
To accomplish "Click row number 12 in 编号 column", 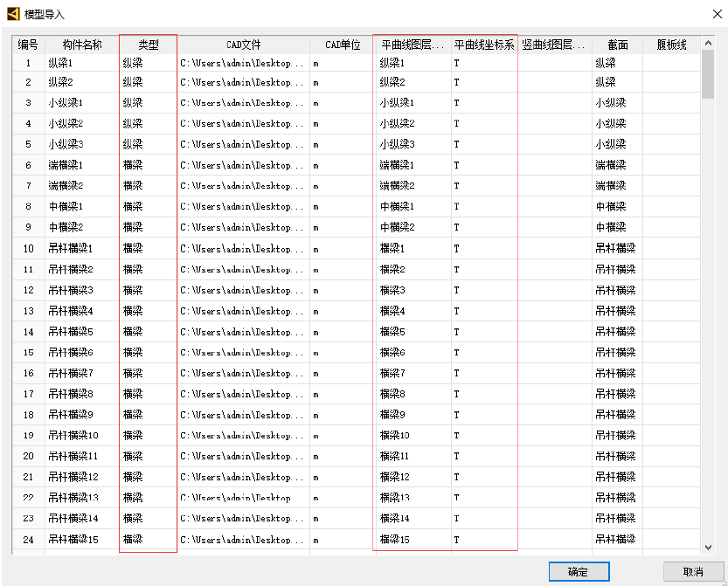I will [x=28, y=291].
